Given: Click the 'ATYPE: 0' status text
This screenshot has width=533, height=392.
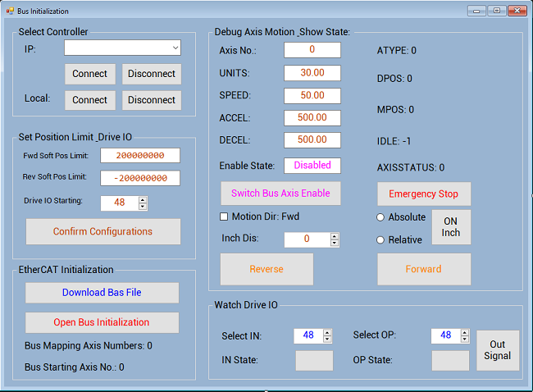Looking at the screenshot, I should point(396,51).
